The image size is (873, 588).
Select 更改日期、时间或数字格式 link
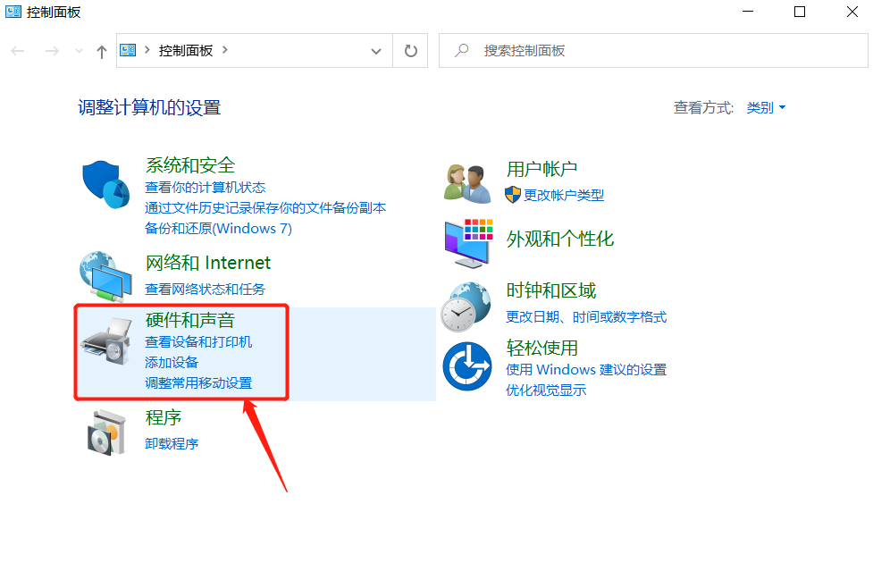click(x=586, y=316)
